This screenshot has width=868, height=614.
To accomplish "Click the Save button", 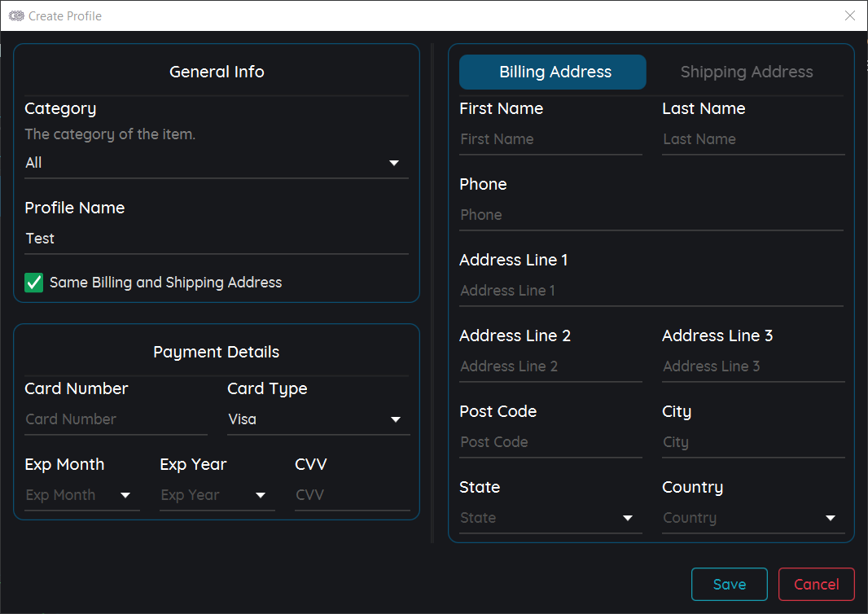I will click(x=729, y=584).
